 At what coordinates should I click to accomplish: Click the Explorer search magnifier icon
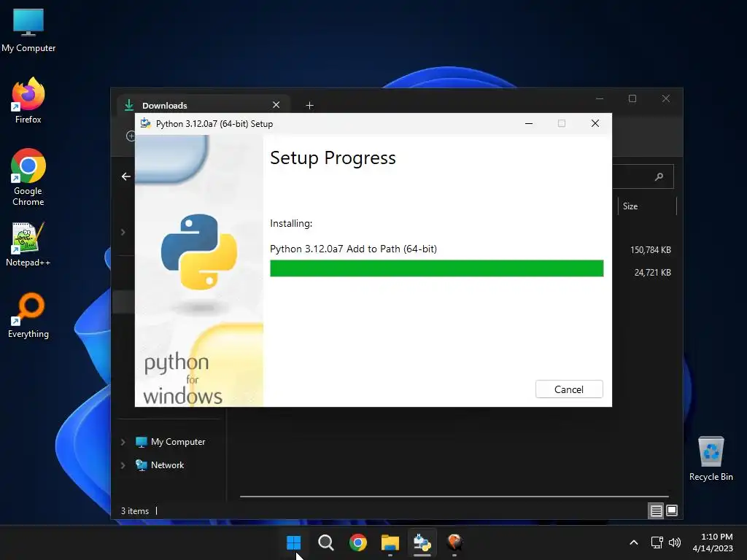tap(659, 176)
